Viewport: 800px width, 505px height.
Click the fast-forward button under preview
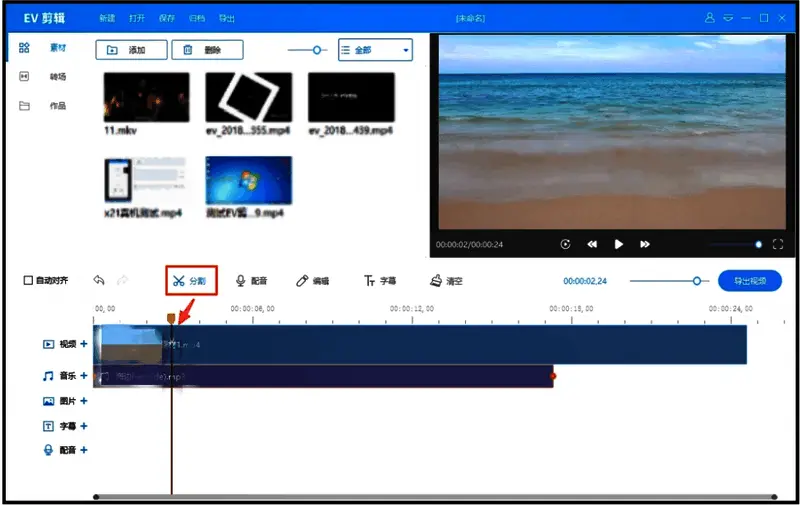tap(645, 244)
